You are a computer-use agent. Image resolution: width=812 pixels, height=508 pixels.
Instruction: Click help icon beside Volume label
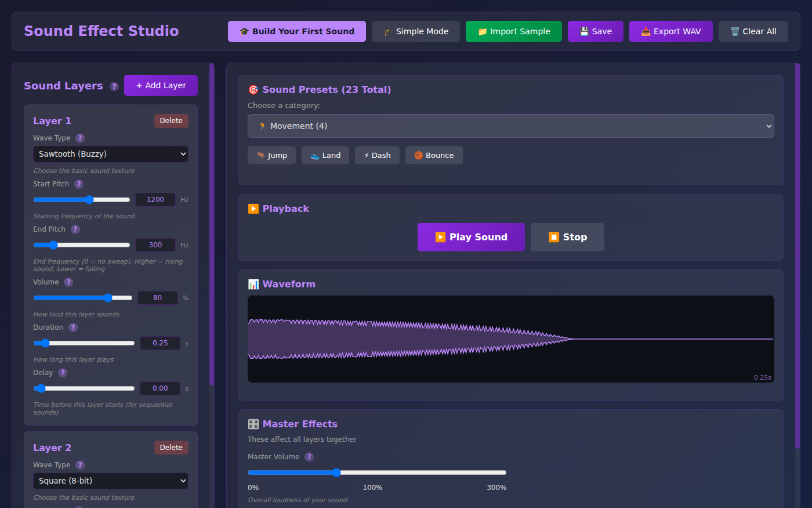click(x=68, y=282)
